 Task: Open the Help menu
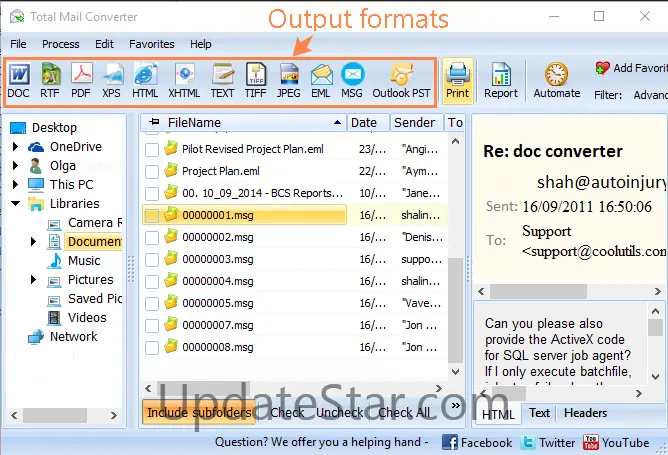[x=201, y=44]
